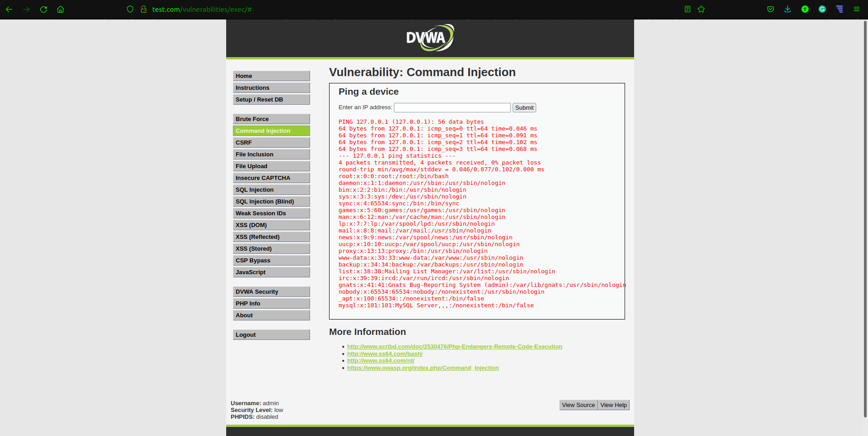Click the insecure connection padlock icon

tap(144, 9)
